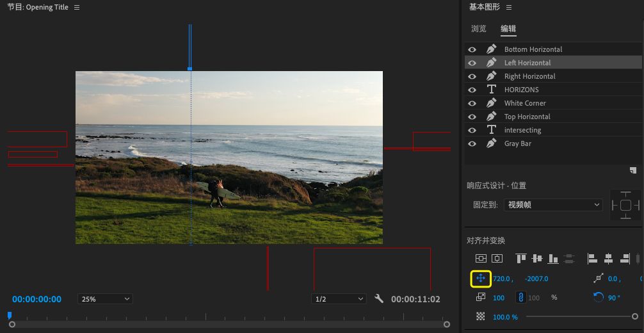Viewport: 644px width, 333px height.
Task: Align selection to top edge
Action: click(x=521, y=259)
